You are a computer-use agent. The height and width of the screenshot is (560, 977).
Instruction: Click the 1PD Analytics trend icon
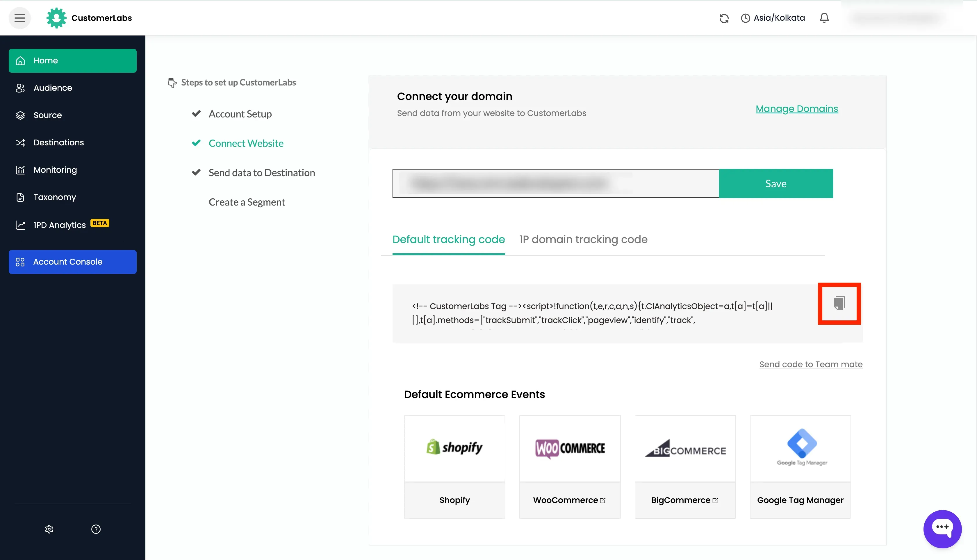tap(20, 225)
